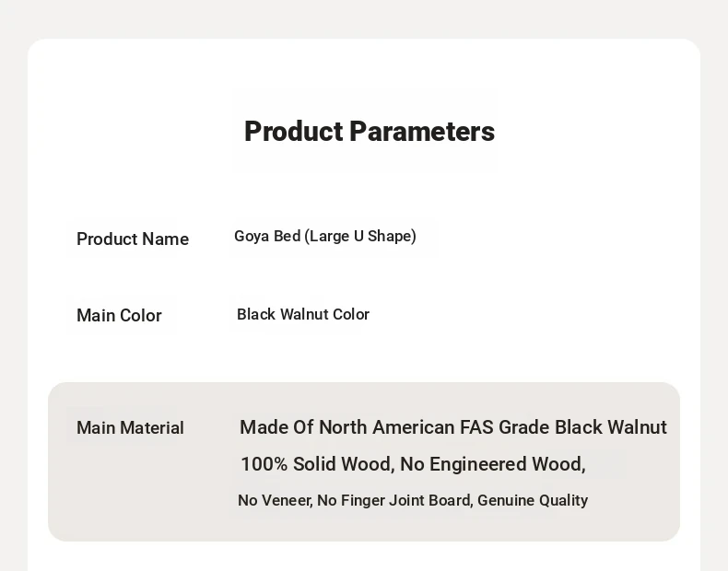Click the word Product in the heading
This screenshot has height=571, width=728.
[x=293, y=132]
